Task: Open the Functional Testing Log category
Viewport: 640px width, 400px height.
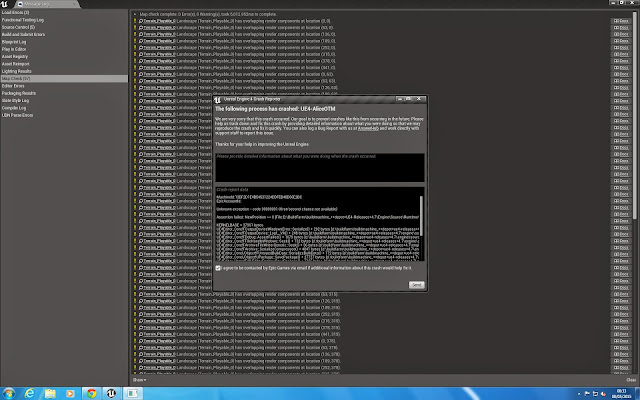Action: pos(23,20)
